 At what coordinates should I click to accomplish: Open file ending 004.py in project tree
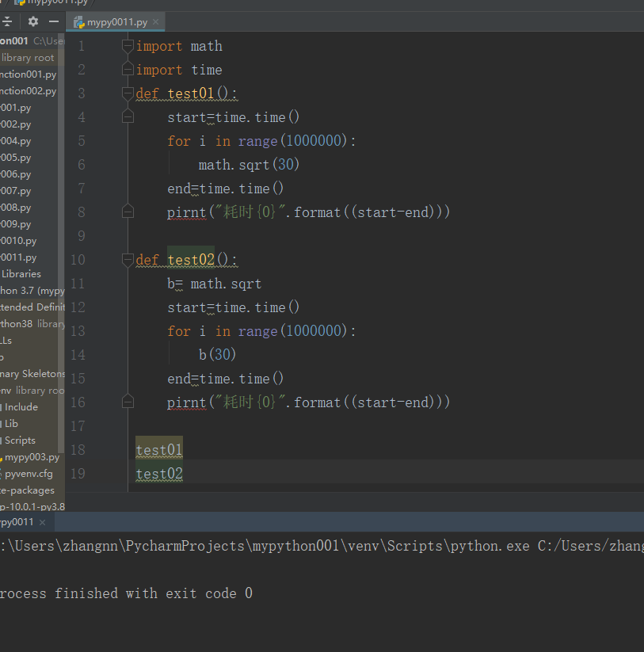point(16,141)
